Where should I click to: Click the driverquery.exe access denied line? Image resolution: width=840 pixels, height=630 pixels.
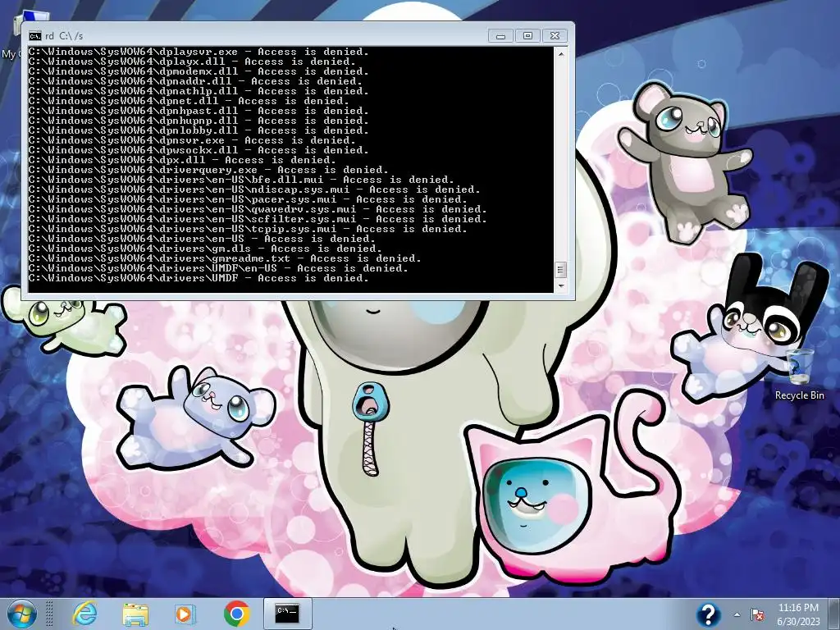209,170
